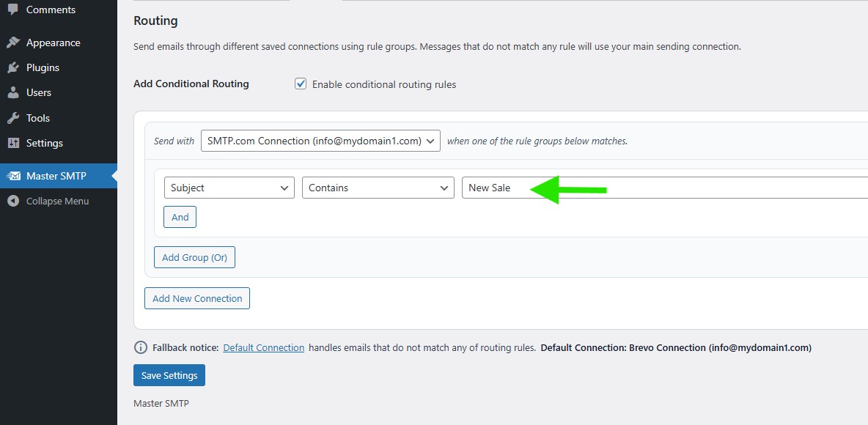Expand the Contains operator dropdown
This screenshot has height=425, width=868.
(x=378, y=188)
